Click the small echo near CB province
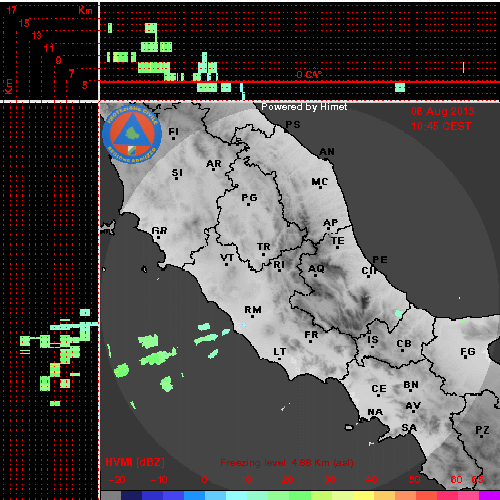Viewport: 500px width, 500px height. pyautogui.click(x=399, y=313)
